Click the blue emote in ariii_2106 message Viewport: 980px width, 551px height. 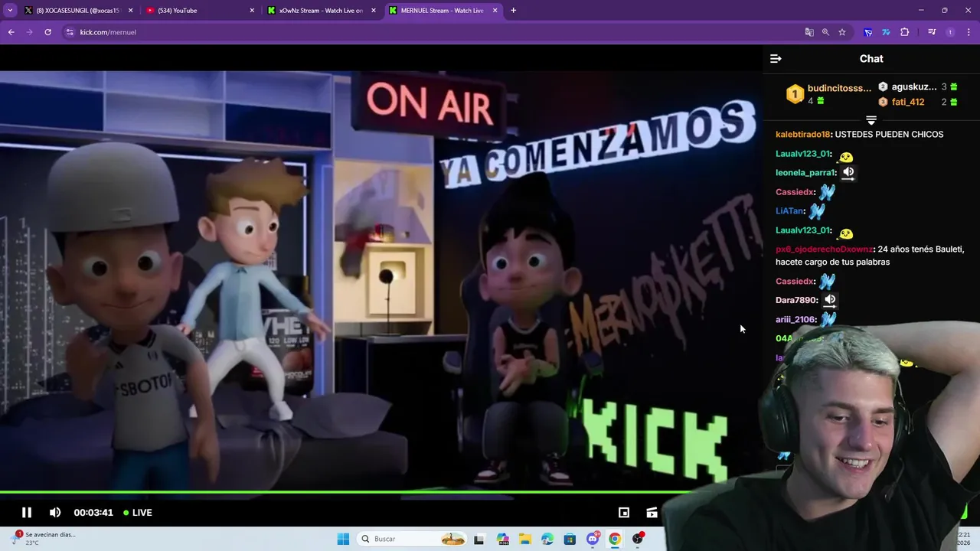pyautogui.click(x=828, y=319)
